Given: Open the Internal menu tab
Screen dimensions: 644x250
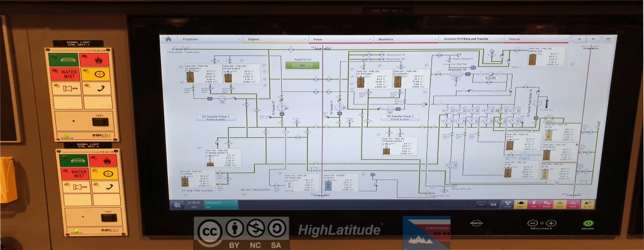Looking at the screenshot, I should click(x=536, y=39).
